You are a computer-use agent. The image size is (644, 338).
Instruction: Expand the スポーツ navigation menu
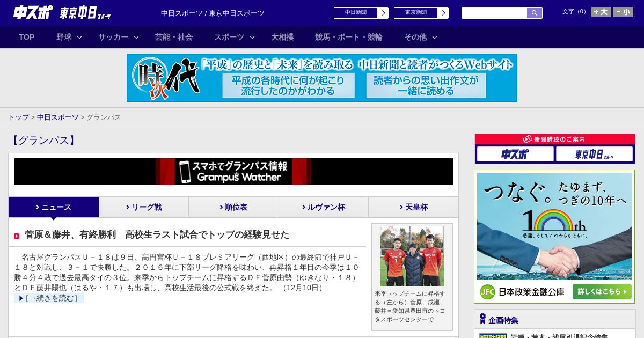pos(235,37)
